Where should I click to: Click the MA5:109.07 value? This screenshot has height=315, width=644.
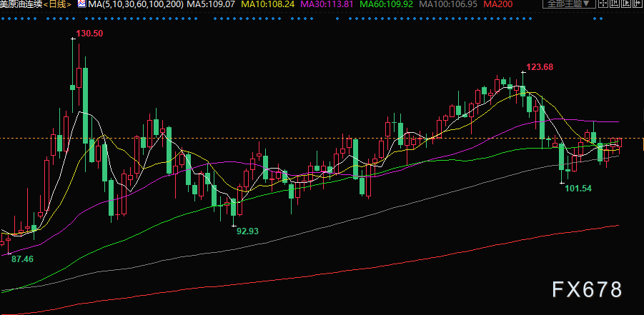pyautogui.click(x=211, y=4)
